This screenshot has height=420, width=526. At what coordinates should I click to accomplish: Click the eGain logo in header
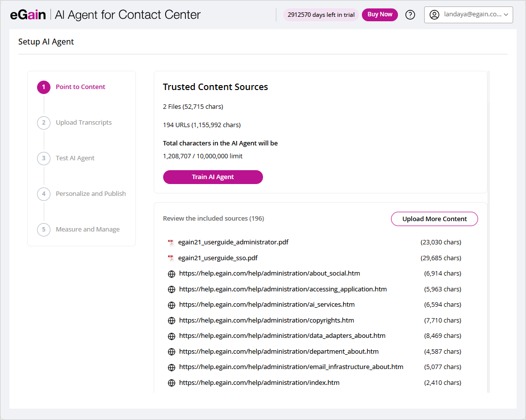point(28,15)
